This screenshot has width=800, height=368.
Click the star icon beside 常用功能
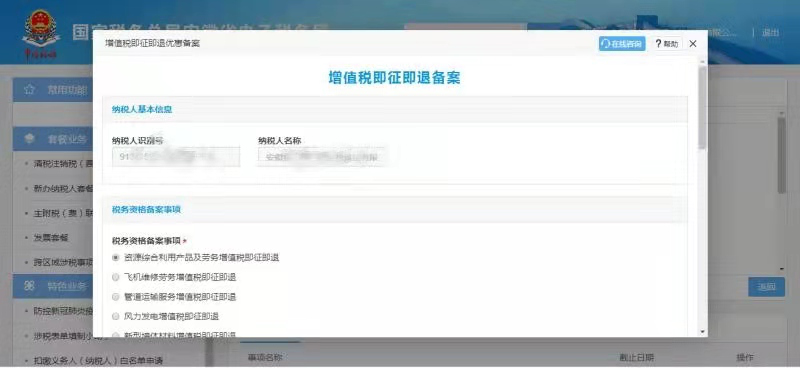[x=29, y=90]
